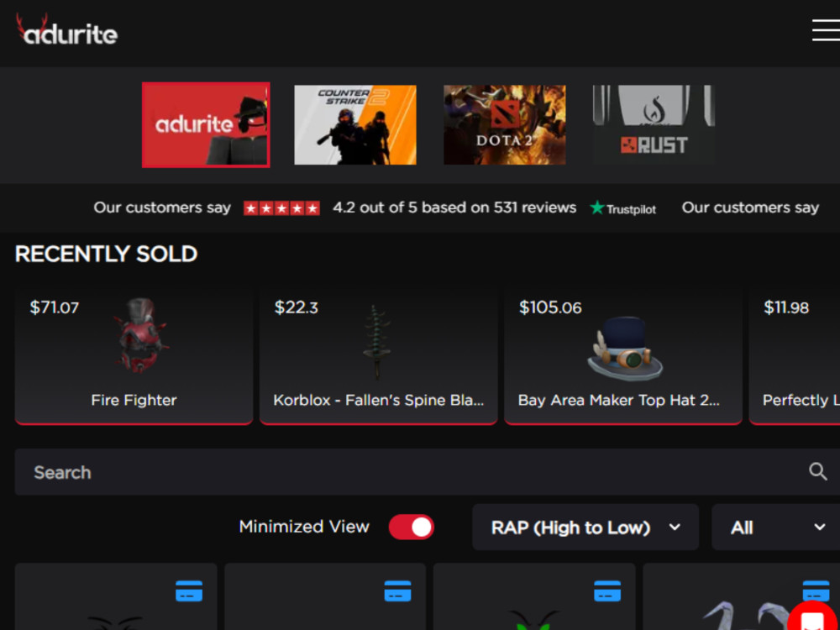Open the All filter dropdown
This screenshot has width=840, height=630.
775,528
